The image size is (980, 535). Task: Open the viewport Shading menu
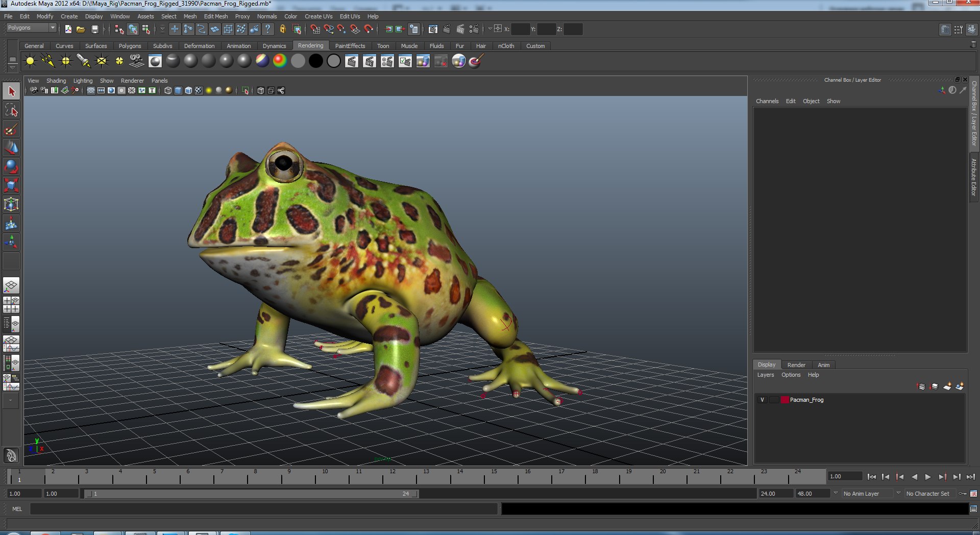pyautogui.click(x=56, y=81)
